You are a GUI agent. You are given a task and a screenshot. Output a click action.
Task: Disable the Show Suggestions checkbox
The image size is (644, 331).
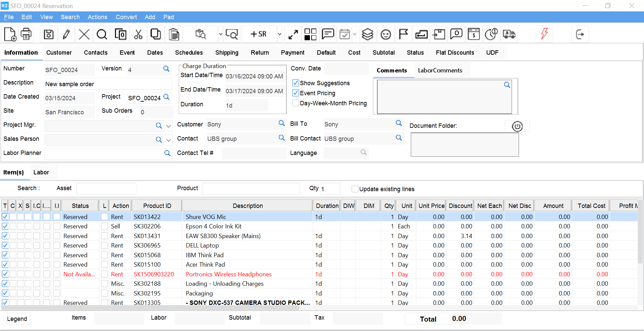pyautogui.click(x=296, y=83)
